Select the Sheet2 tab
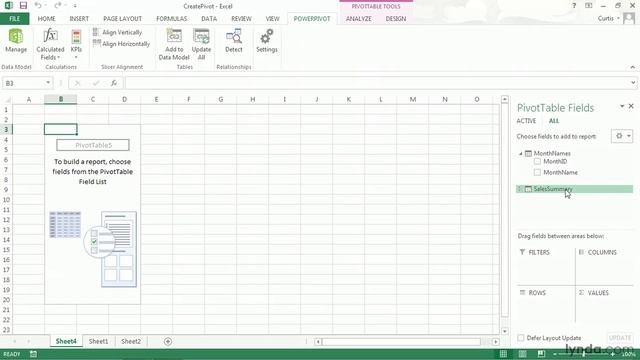640x360 pixels. (131, 341)
